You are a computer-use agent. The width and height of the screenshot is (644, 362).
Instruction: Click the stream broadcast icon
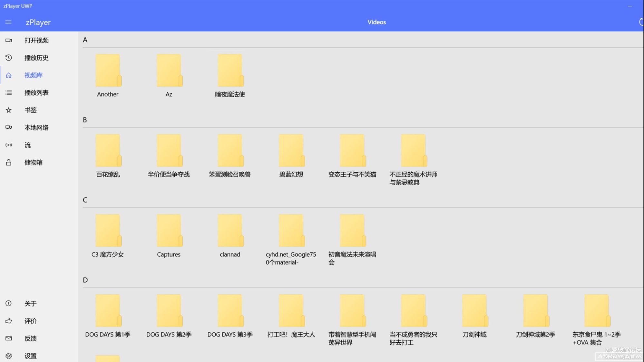coord(9,145)
